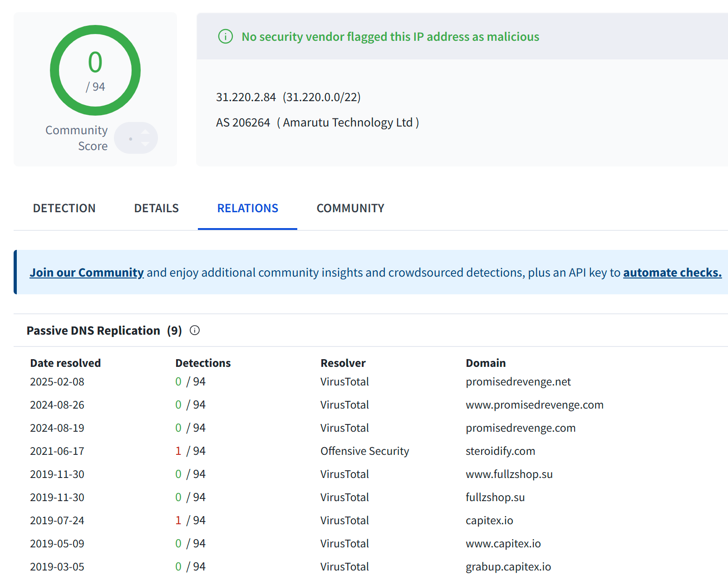Click the 1 / 94 detections for steroidify.com
The height and width of the screenshot is (585, 728).
click(x=191, y=451)
